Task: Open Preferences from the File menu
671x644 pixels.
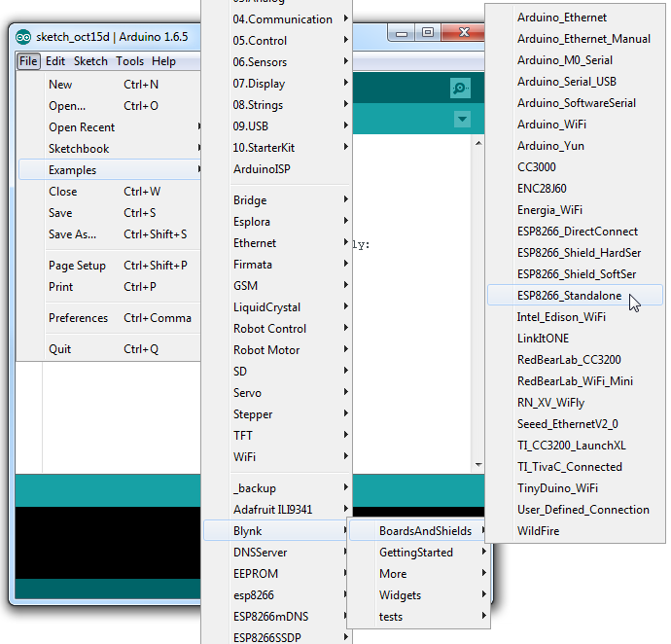Action: pos(109,318)
